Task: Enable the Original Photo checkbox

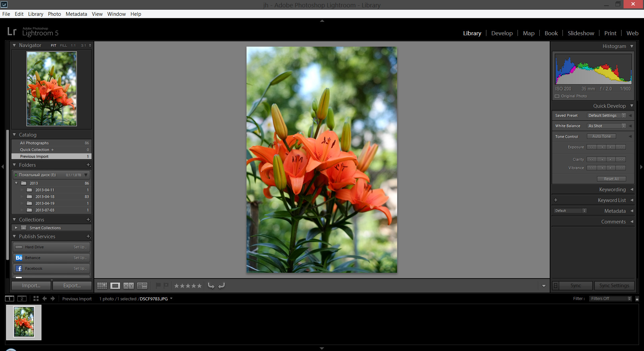Action: (x=557, y=96)
